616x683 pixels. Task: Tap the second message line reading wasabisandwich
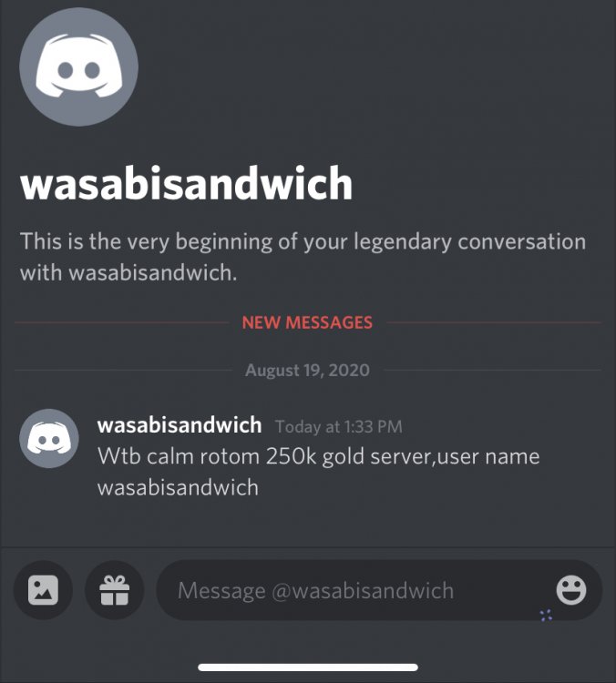[178, 487]
